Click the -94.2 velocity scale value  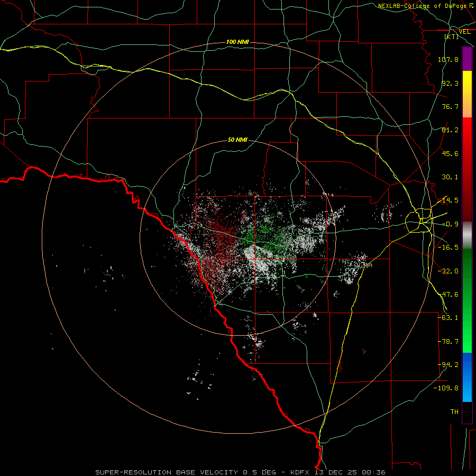[448, 365]
